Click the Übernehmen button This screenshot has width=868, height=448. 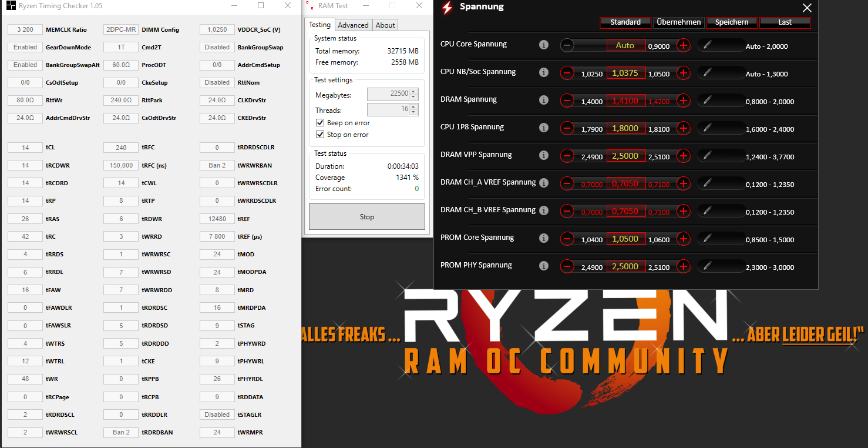tap(679, 22)
